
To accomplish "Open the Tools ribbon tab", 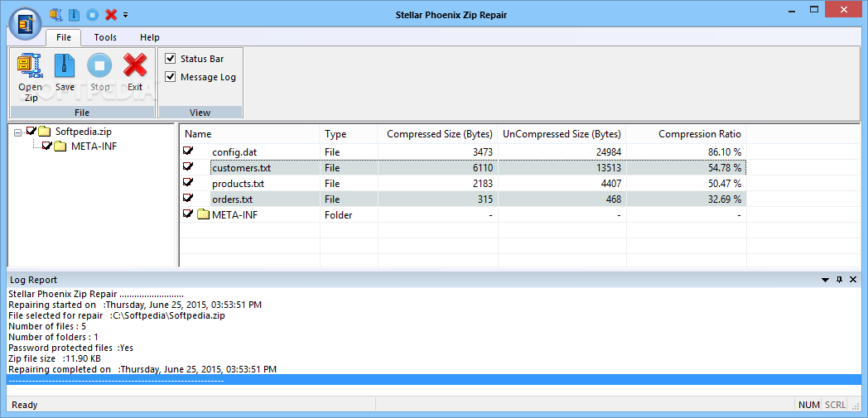I will coord(105,37).
